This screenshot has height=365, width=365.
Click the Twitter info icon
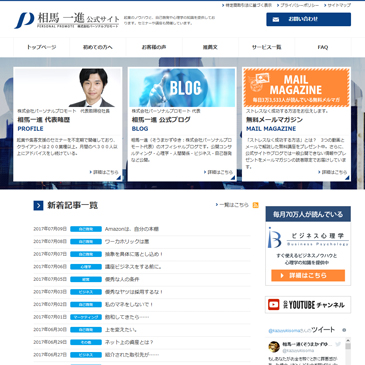pyautogui.click(x=344, y=330)
